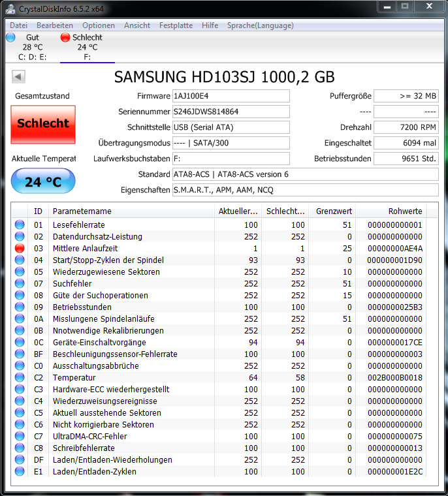The width and height of the screenshot is (448, 496).
Task: Click the Eingeschaltet value 6094 mal
Action: tap(406, 143)
